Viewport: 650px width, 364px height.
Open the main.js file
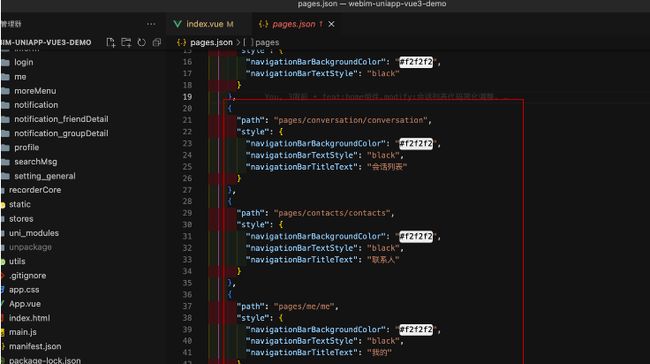click(x=23, y=332)
